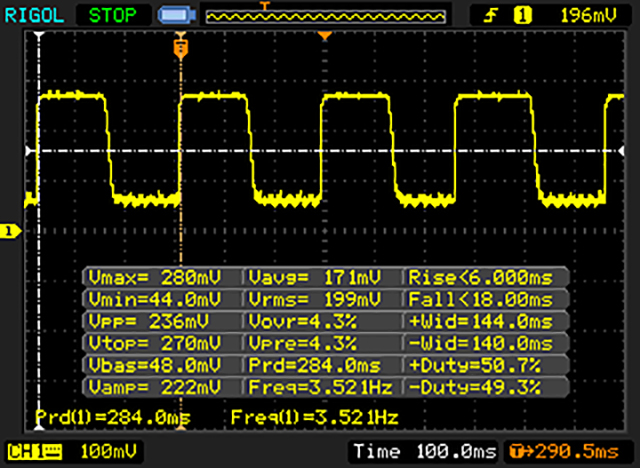The image size is (640, 468).
Task: Click the bottom white triangle of cursor A
Action: [x=39, y=427]
